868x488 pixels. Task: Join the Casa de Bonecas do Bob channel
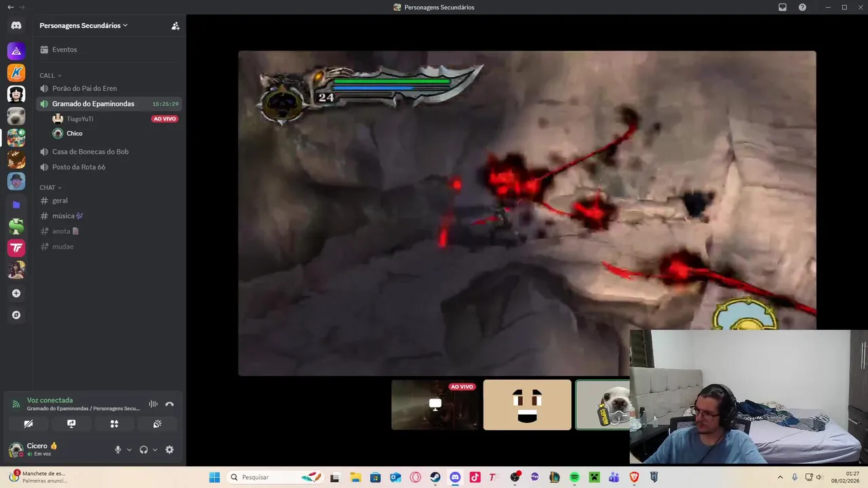click(x=108, y=152)
